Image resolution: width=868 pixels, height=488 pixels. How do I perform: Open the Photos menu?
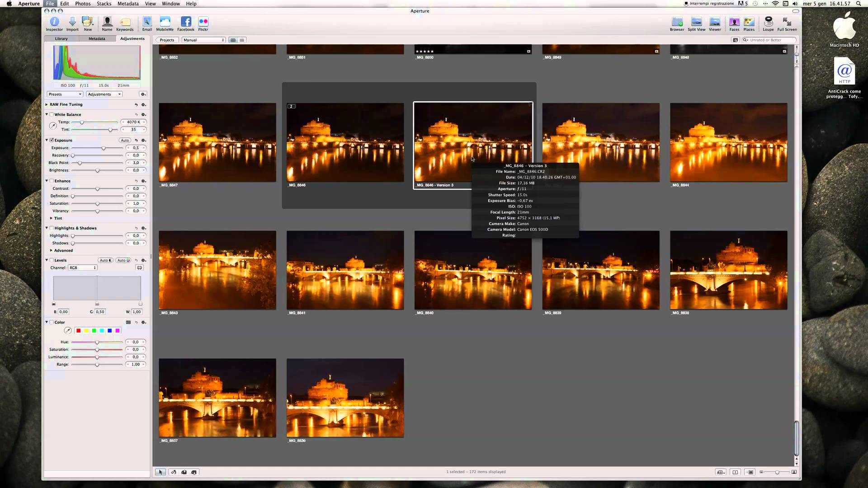point(83,4)
